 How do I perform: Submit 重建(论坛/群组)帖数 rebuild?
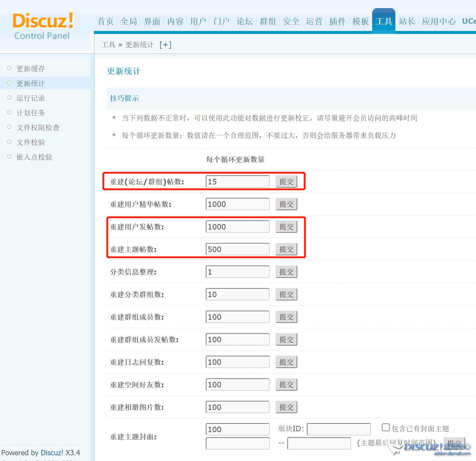[x=286, y=182]
